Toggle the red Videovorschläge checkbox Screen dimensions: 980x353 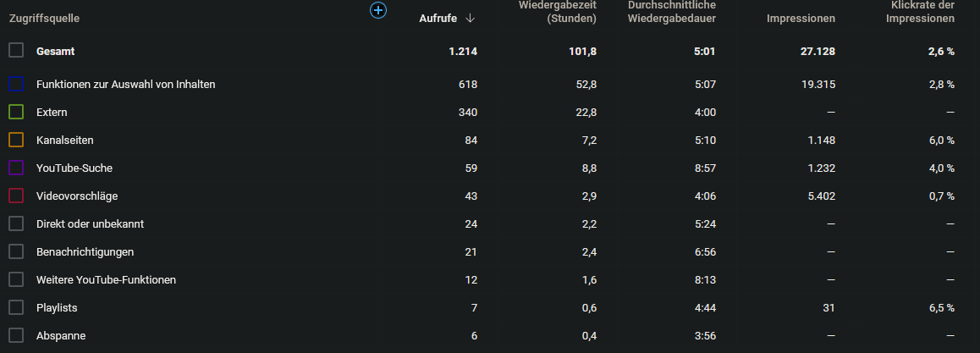[16, 196]
